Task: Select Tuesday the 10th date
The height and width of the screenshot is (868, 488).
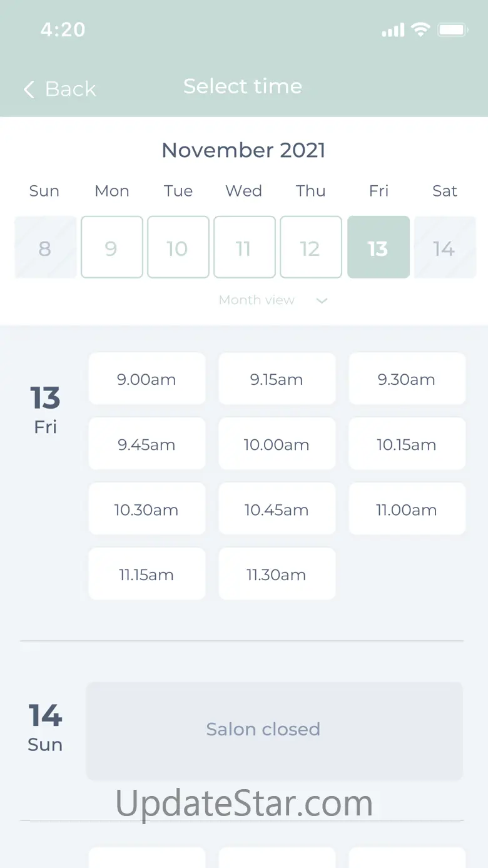Action: click(x=178, y=247)
